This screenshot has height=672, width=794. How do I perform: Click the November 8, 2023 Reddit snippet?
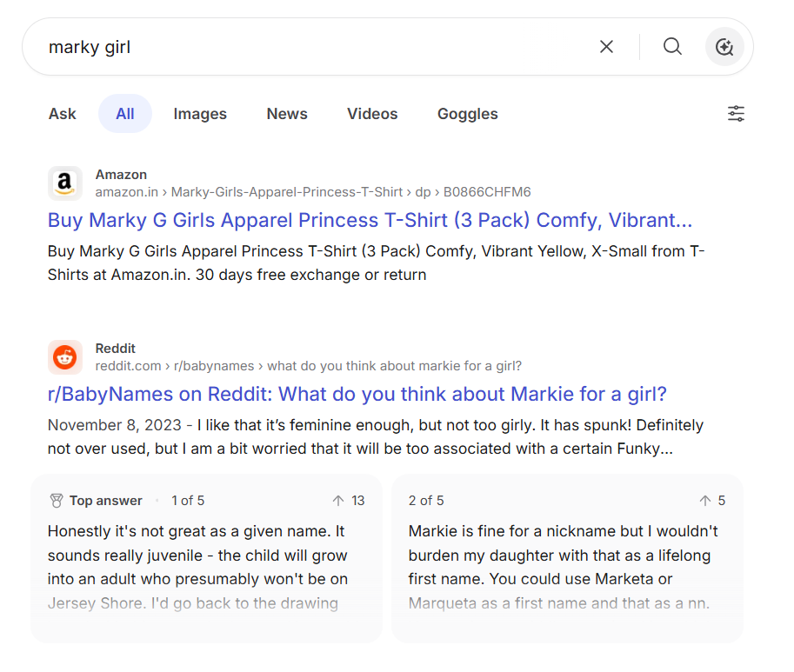click(375, 436)
